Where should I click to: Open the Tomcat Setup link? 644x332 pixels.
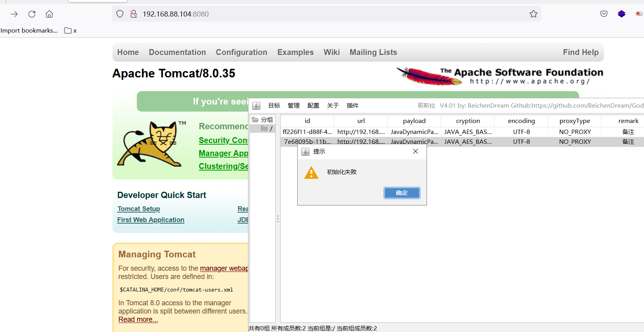pyautogui.click(x=138, y=209)
